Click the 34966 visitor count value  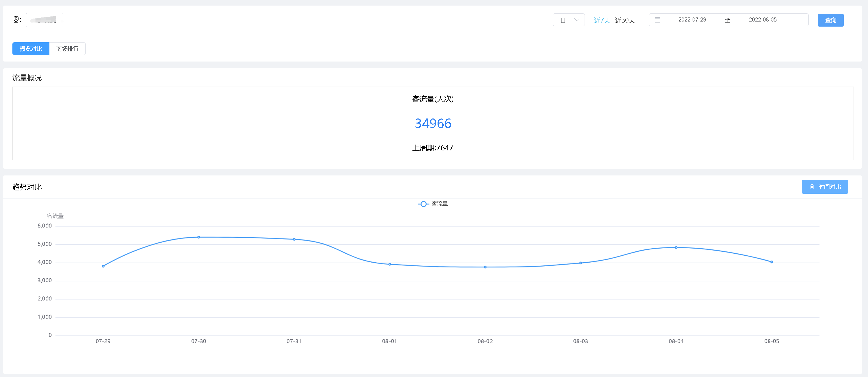433,124
